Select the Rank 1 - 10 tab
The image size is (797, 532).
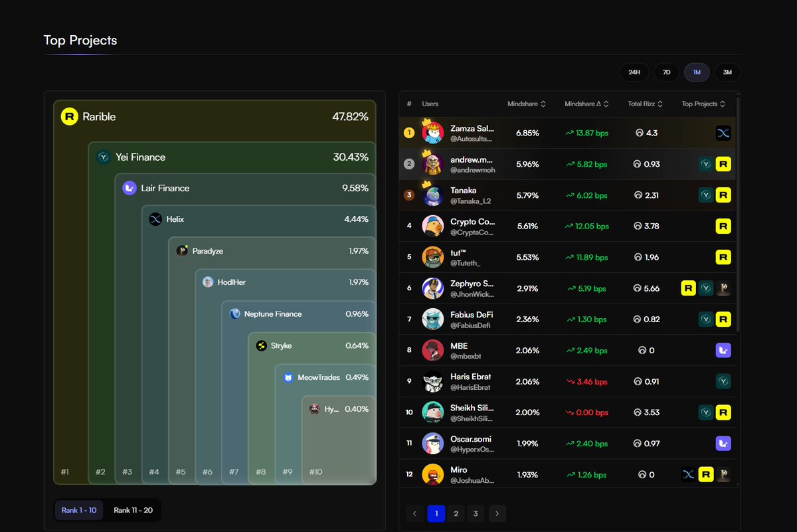click(78, 510)
